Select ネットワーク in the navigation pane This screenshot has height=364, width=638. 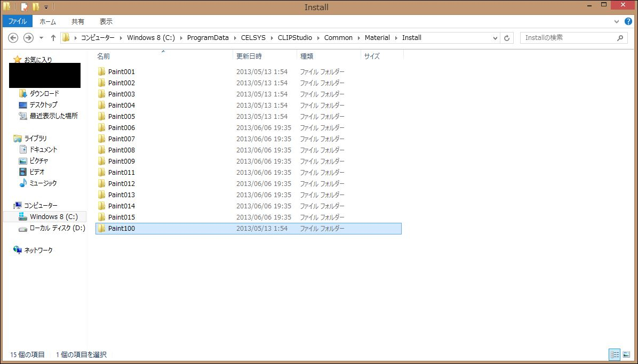click(38, 250)
